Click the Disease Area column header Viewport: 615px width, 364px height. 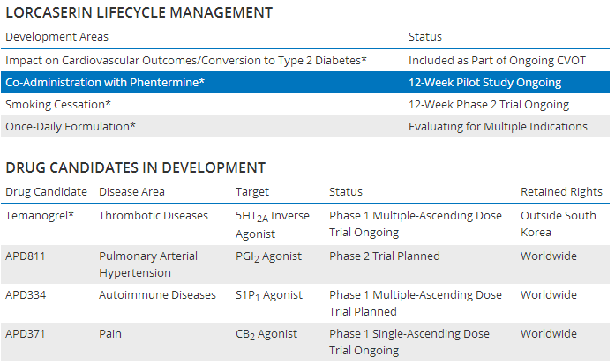tap(131, 192)
